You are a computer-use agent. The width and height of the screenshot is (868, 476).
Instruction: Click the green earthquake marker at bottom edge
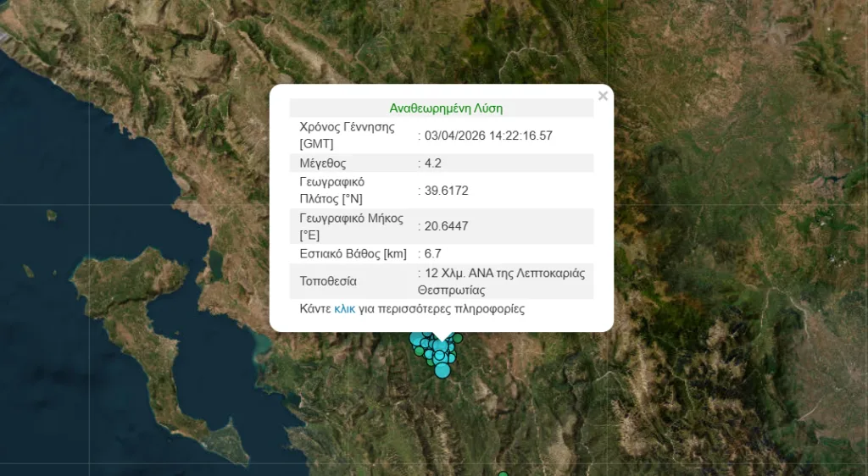503,473
